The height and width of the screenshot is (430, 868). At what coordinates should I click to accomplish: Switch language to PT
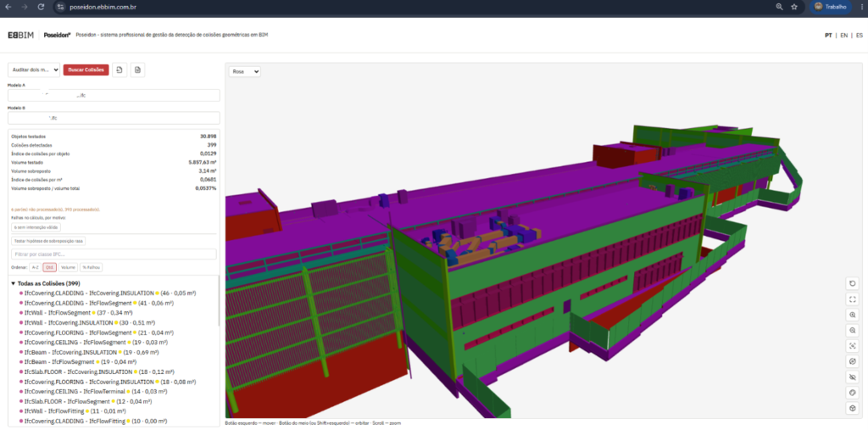[828, 36]
